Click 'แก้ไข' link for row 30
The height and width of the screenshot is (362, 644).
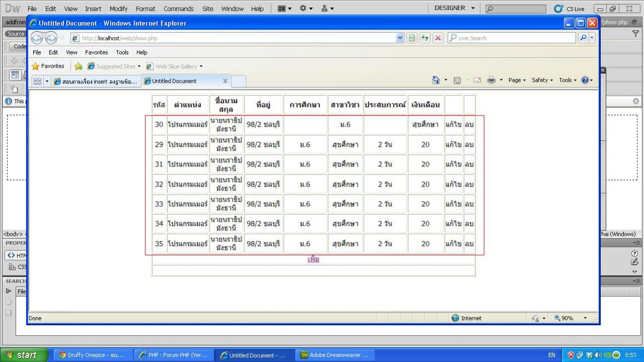click(453, 125)
